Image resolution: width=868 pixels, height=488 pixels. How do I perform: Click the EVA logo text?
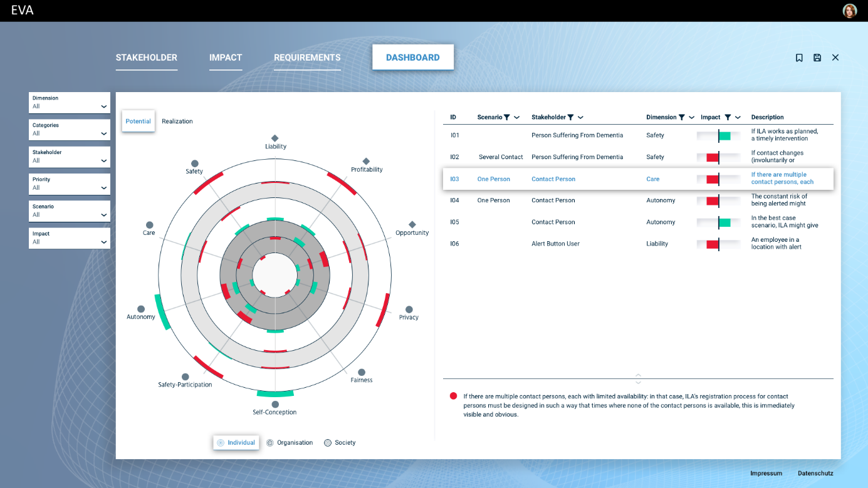pos(23,11)
